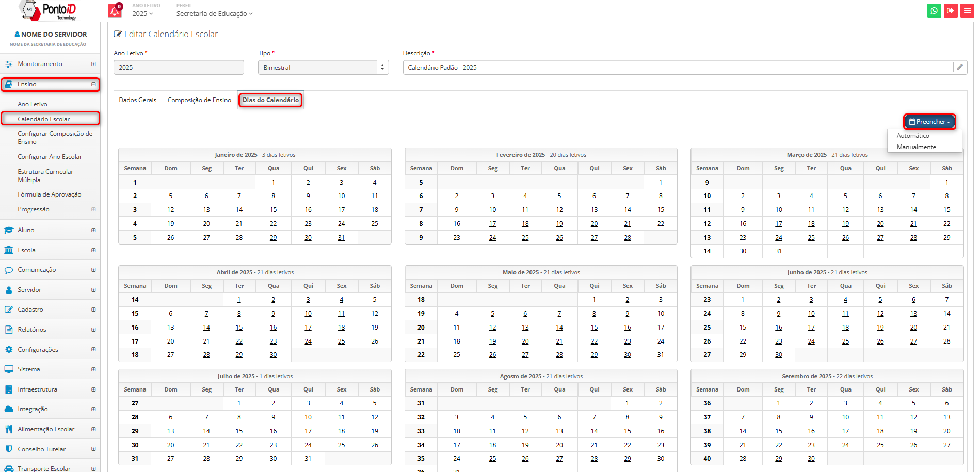Click the Comunicação menu label

[37, 270]
